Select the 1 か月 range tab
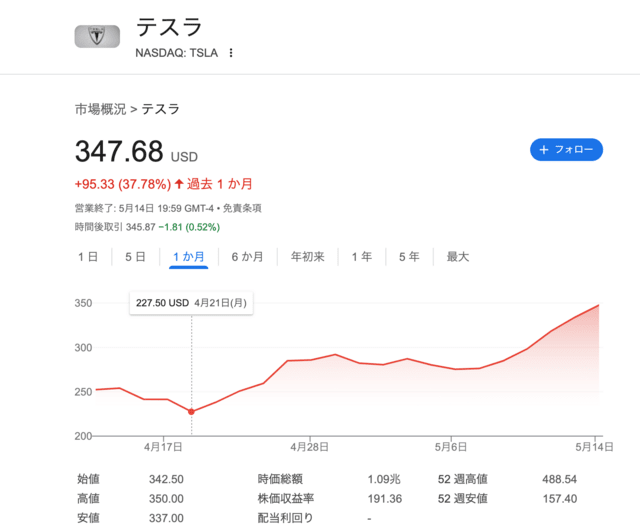The image size is (640, 529). tap(189, 257)
